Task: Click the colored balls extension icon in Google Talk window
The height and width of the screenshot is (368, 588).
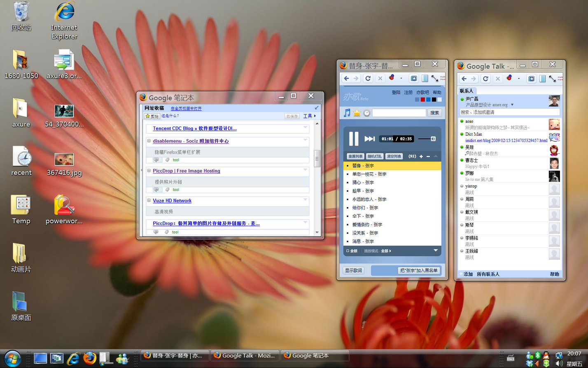Action: click(509, 78)
